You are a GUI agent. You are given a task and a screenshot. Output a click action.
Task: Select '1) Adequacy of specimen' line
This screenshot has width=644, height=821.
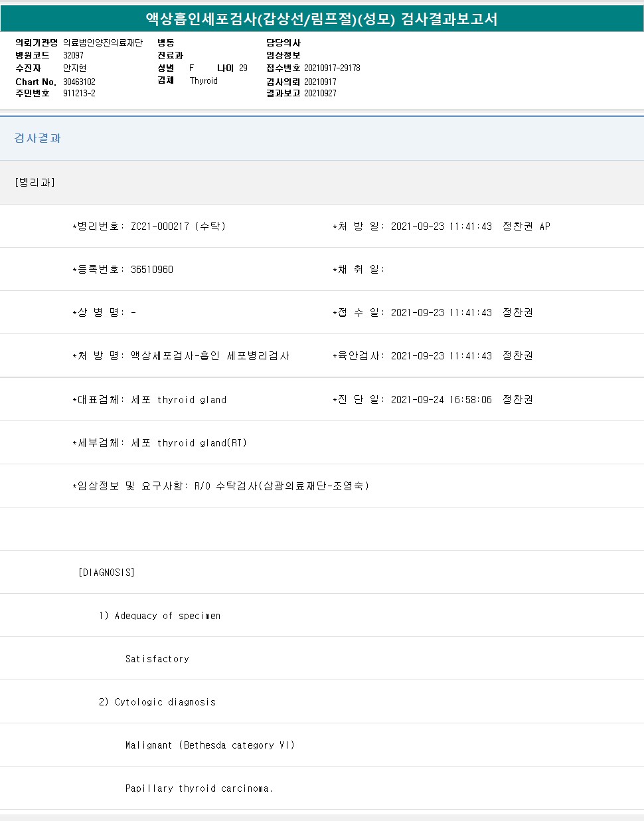click(x=159, y=616)
